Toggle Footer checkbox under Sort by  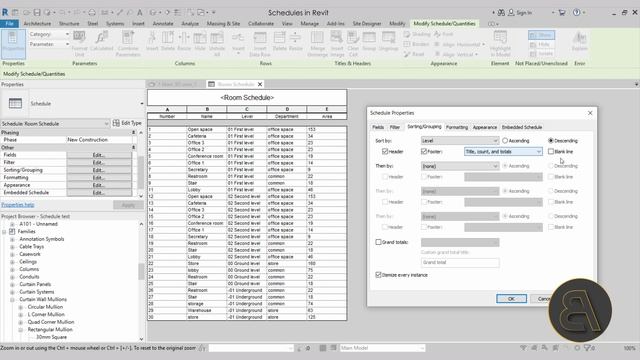pyautogui.click(x=424, y=151)
